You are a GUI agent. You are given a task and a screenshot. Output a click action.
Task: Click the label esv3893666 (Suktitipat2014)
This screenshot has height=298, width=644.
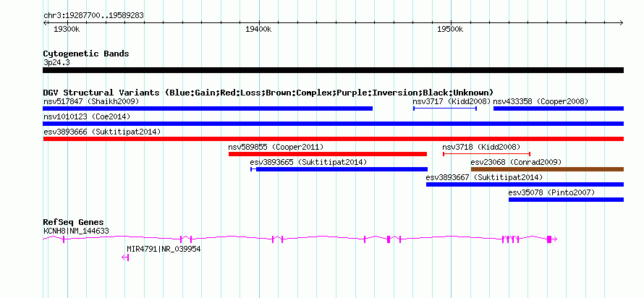point(102,132)
